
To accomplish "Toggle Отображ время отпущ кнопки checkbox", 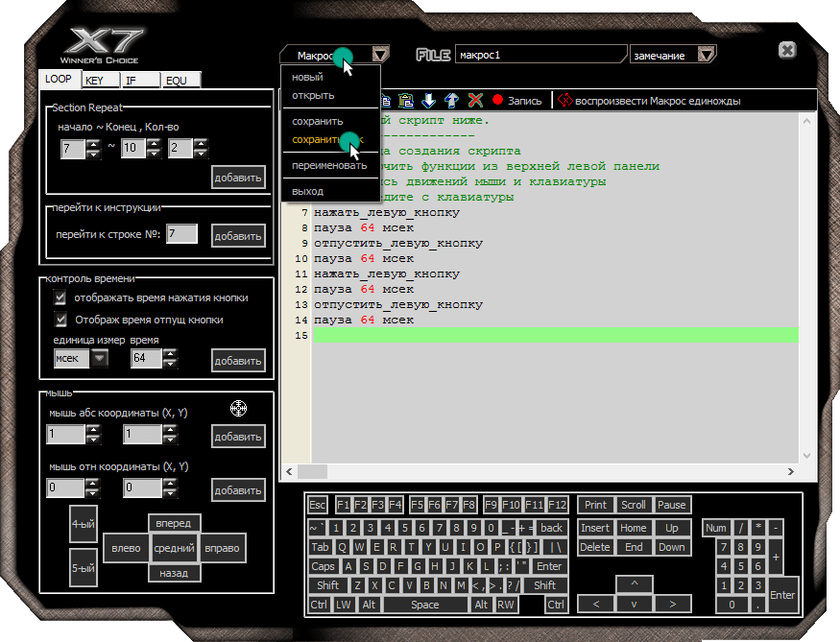I will 60,320.
